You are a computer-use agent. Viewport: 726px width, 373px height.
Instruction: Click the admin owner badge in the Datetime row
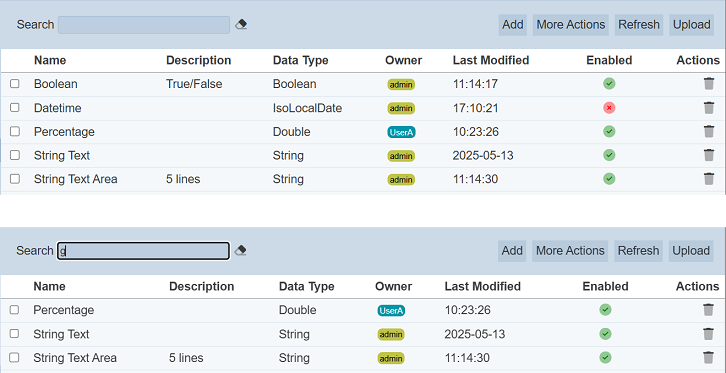[401, 108]
